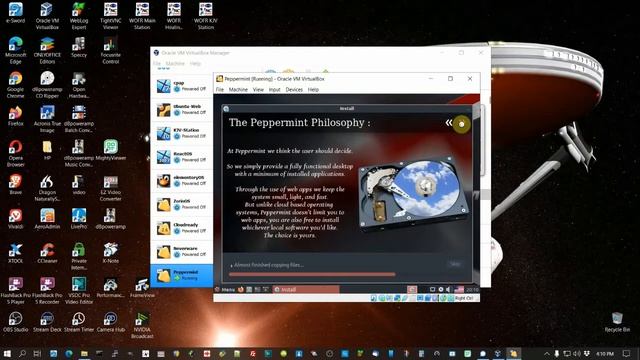
Task: Open Windows taskbar search
Action: [x=22, y=353]
